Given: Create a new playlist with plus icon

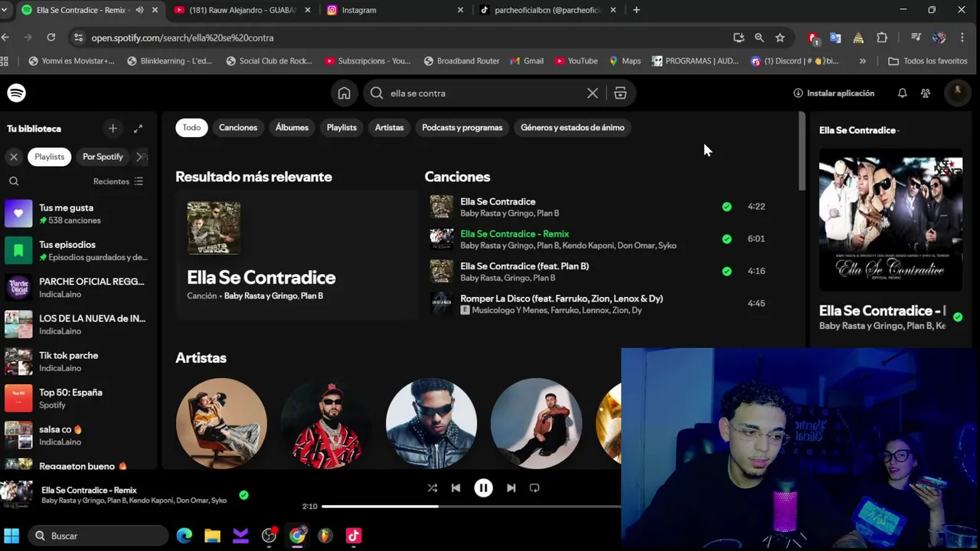Looking at the screenshot, I should tap(113, 129).
